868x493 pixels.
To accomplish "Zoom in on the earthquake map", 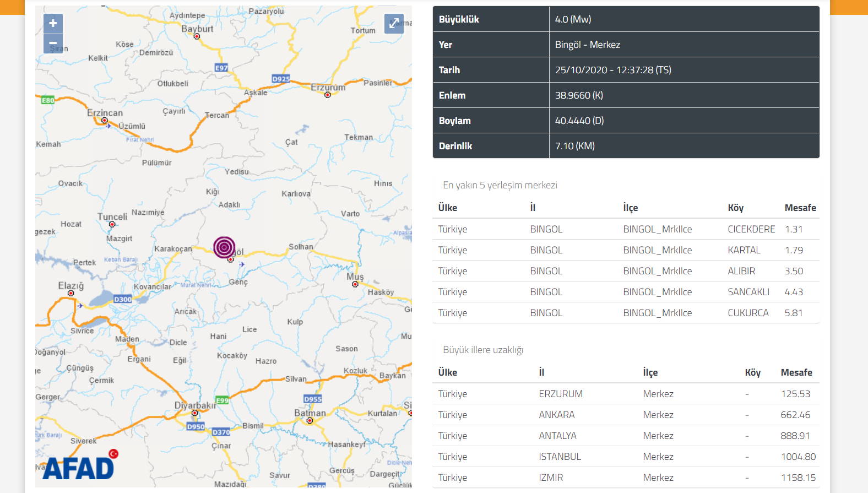I will click(53, 24).
